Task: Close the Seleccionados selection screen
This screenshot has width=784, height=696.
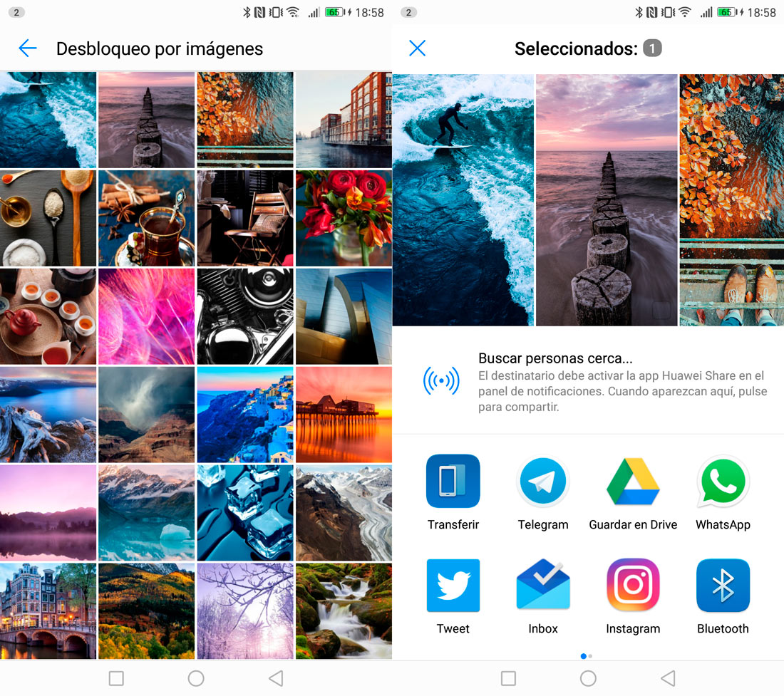Action: 417,48
